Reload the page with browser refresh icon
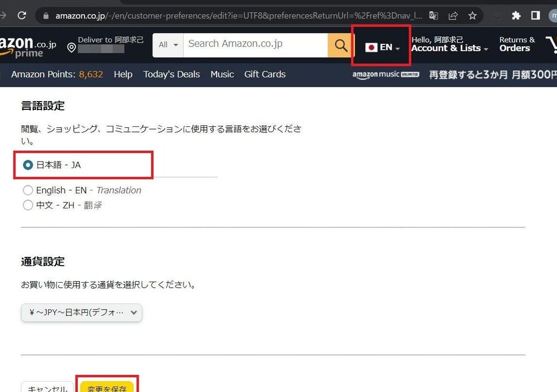Image resolution: width=557 pixels, height=392 pixels. pos(22,15)
